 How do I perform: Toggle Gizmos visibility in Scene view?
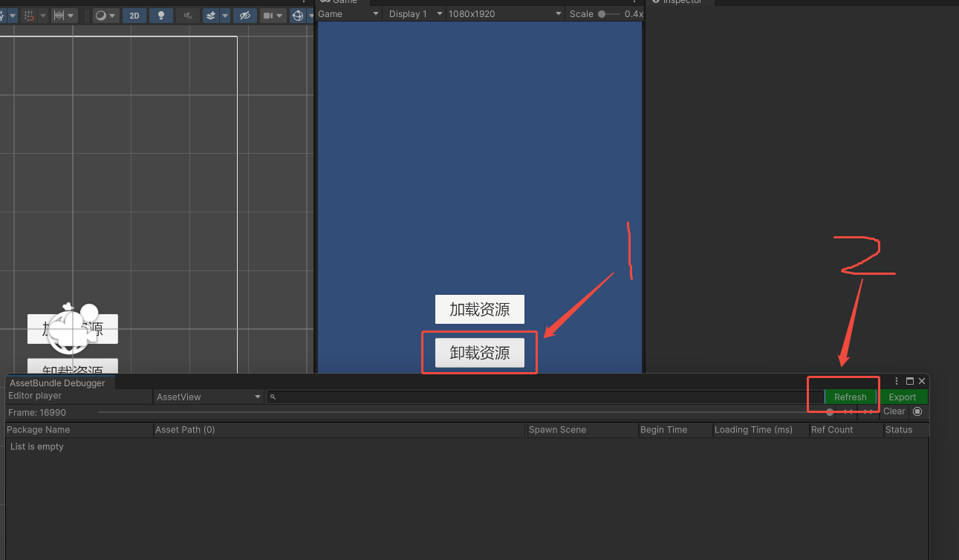pyautogui.click(x=298, y=16)
